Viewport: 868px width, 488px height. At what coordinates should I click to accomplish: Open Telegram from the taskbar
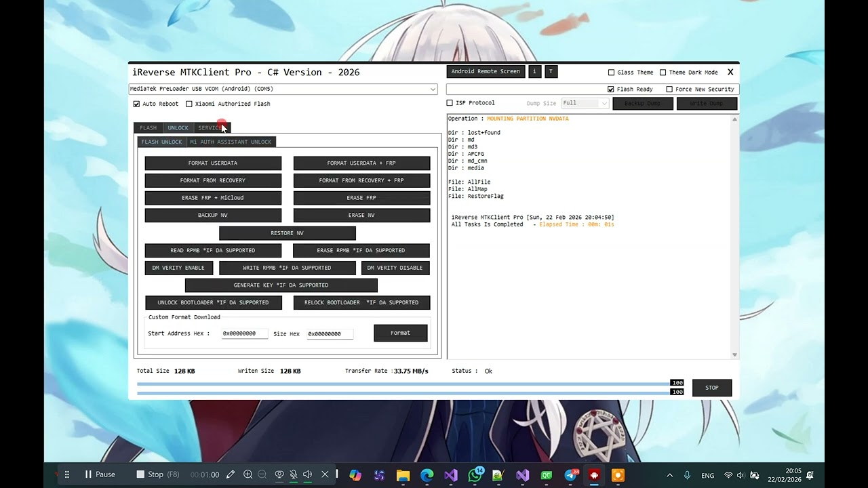(570, 475)
